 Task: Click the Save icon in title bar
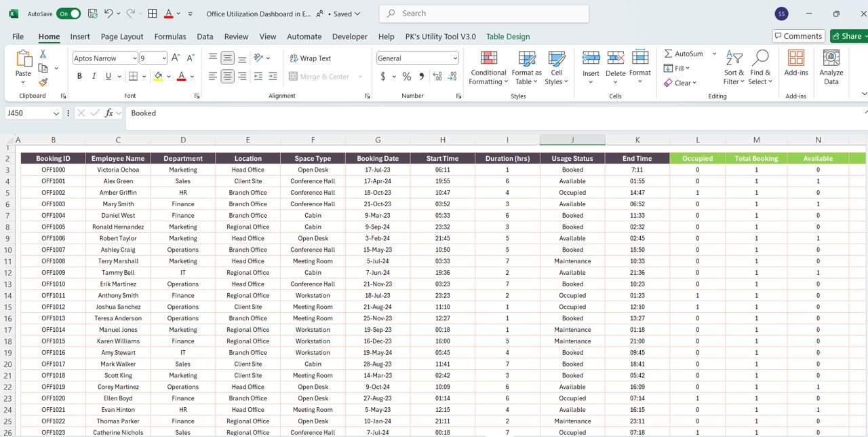tap(92, 14)
